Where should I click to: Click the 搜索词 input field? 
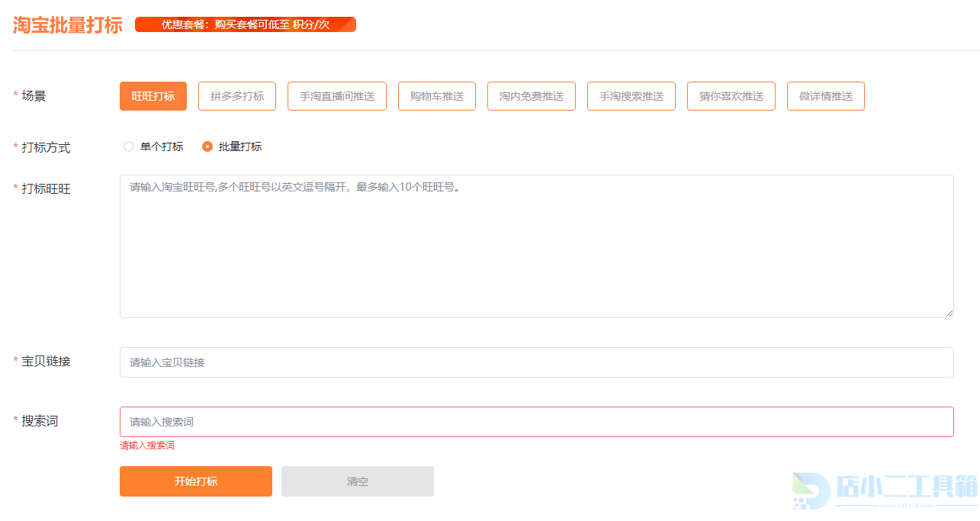537,422
